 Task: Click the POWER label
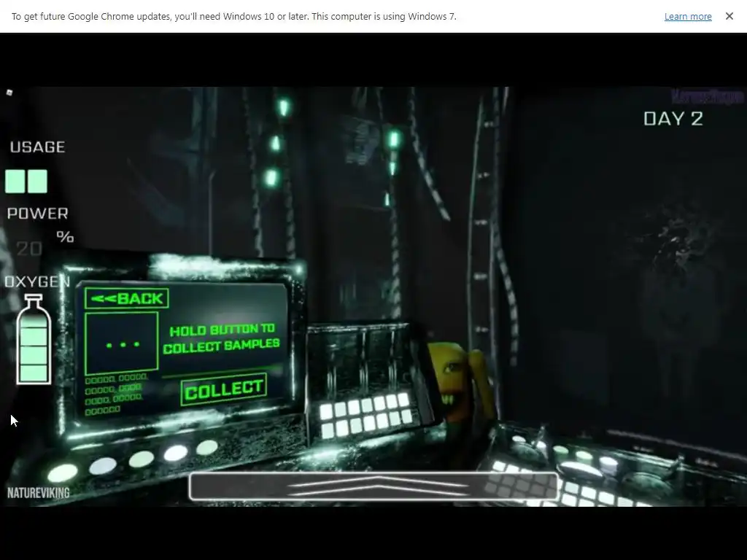tap(38, 214)
